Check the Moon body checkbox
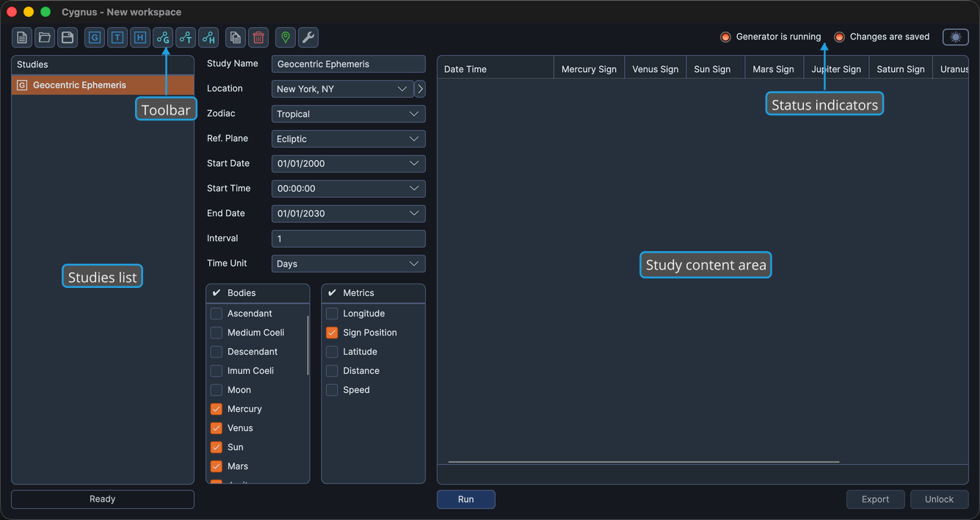 (217, 390)
